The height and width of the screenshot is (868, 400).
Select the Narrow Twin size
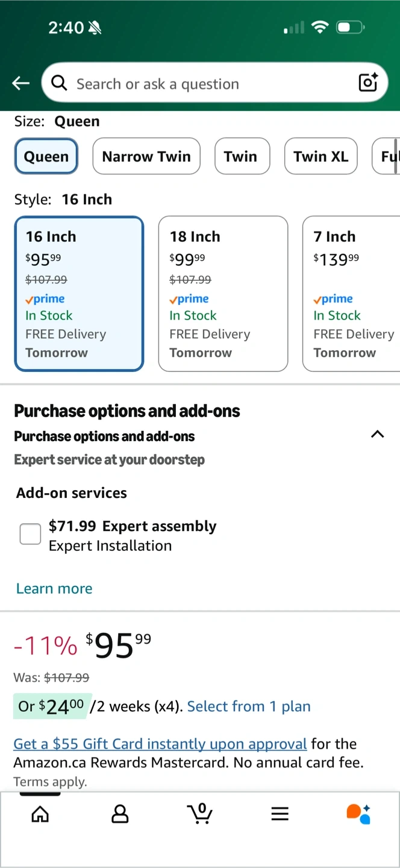146,157
